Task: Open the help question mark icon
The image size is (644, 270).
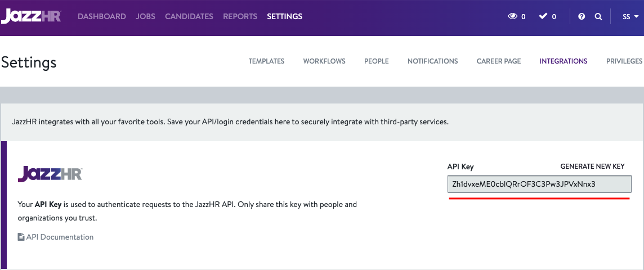Action: pyautogui.click(x=581, y=16)
